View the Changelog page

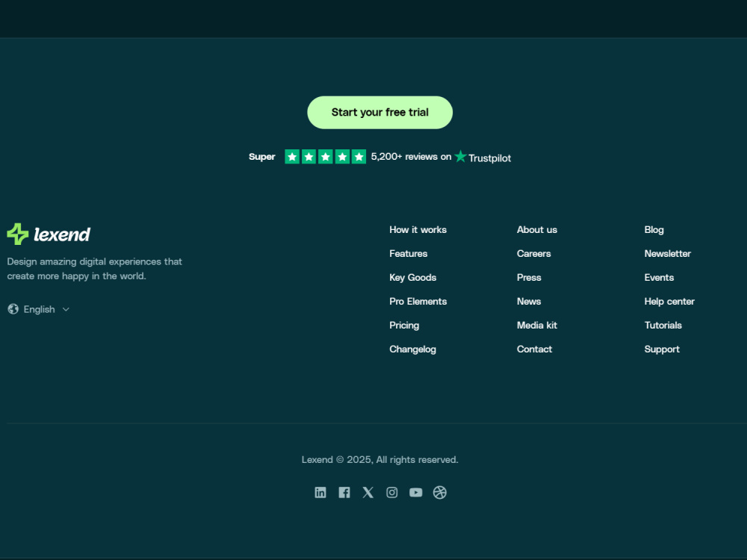412,349
